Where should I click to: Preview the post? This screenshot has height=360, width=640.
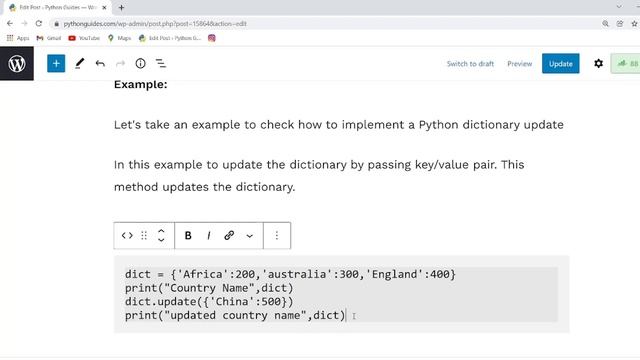520,64
